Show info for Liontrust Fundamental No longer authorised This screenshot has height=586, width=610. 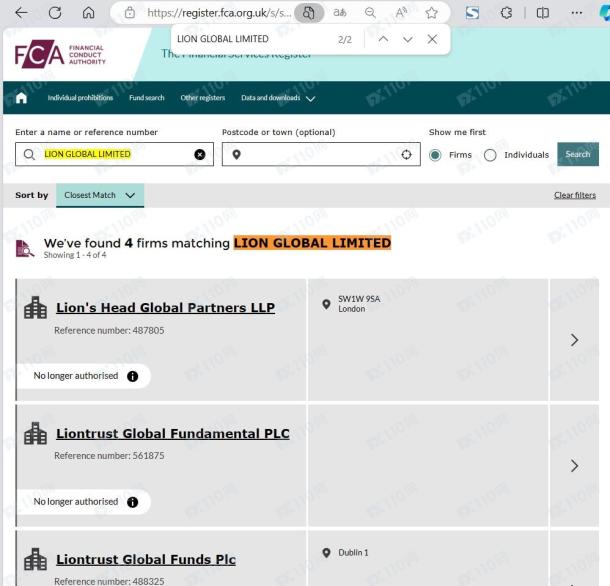[x=133, y=502]
